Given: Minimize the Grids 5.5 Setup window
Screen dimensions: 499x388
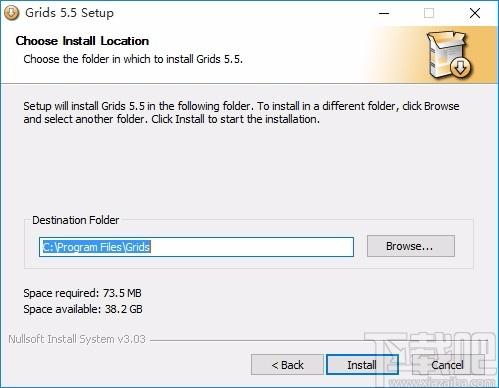Looking at the screenshot, I should (x=384, y=13).
